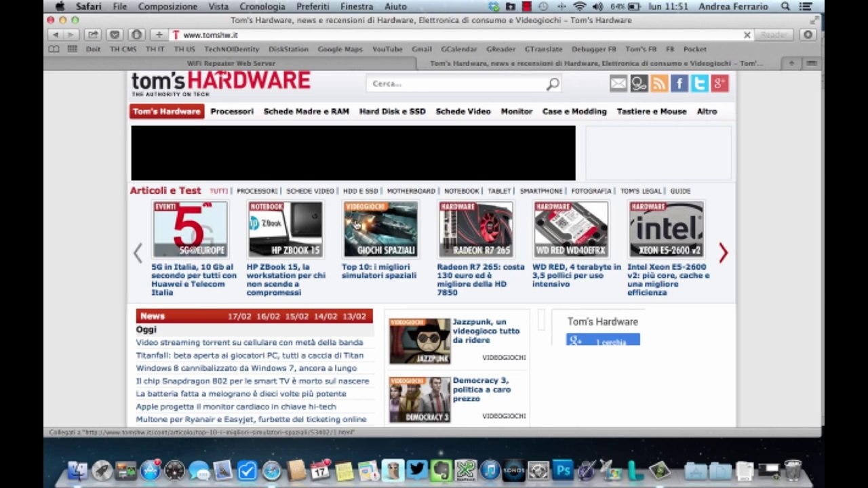The image size is (868, 488).
Task: Open WD RED WD40EFRX thumbnail
Action: point(571,229)
